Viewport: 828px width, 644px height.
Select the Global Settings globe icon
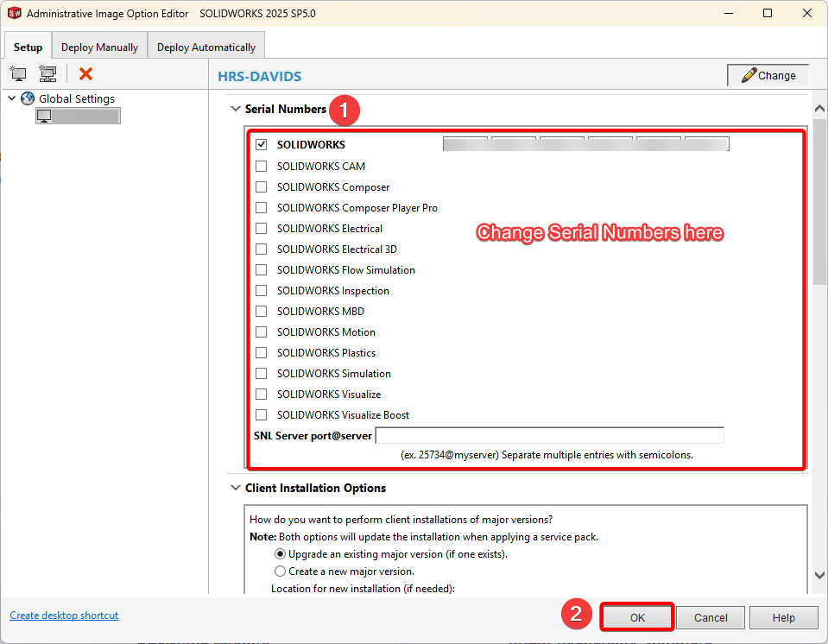28,98
